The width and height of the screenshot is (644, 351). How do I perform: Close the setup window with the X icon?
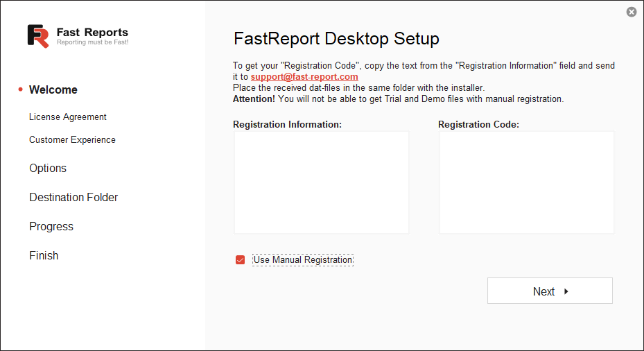click(631, 12)
